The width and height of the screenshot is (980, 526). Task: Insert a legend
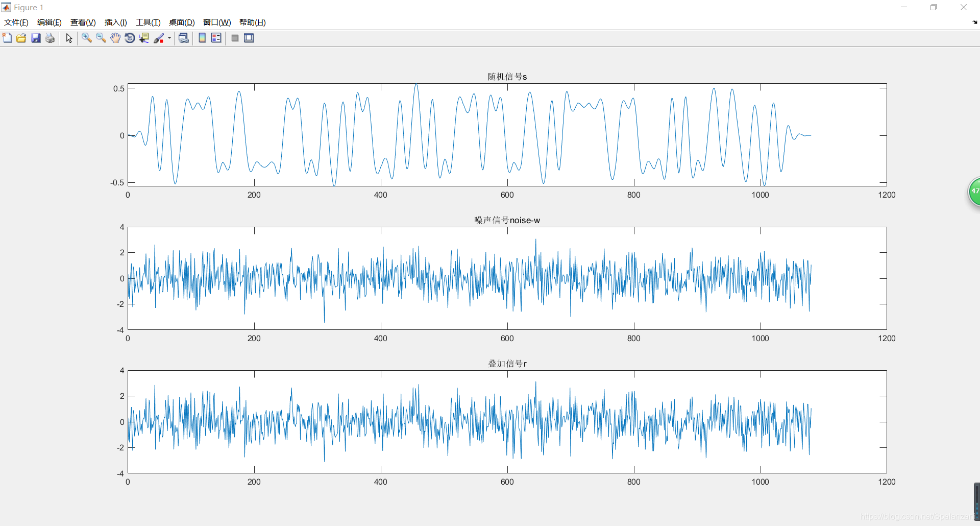tap(216, 38)
